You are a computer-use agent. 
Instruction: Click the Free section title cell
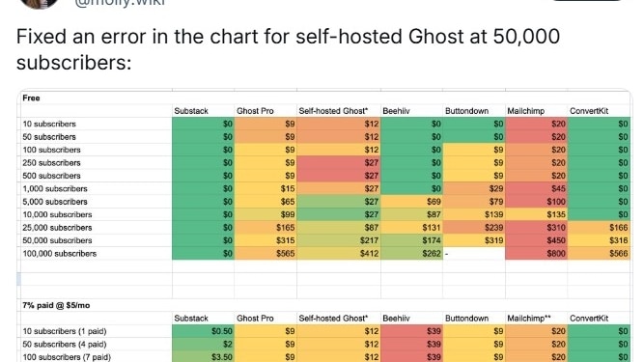coord(31,98)
